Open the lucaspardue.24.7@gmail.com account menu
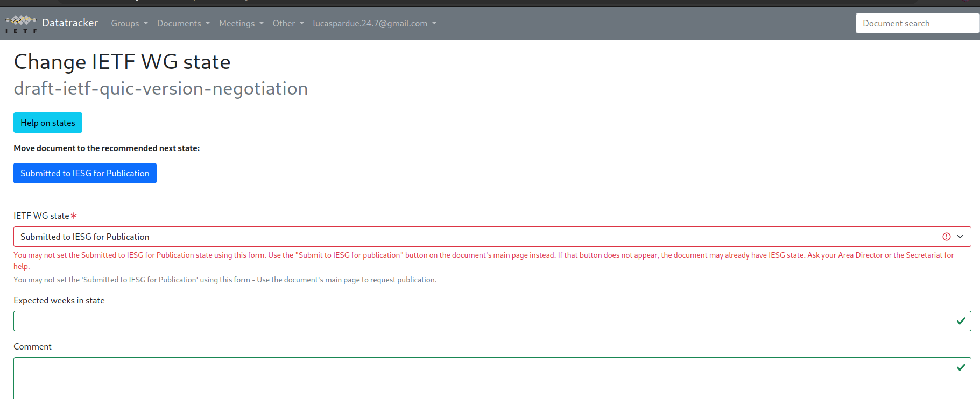Screen dimensions: 980x399 pyautogui.click(x=375, y=23)
